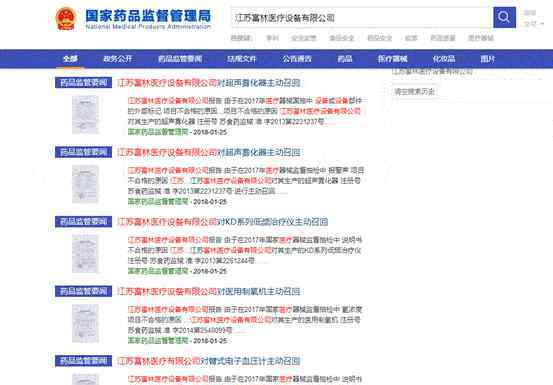Viewport: 553px width, 385px height.
Task: Click document thumbnail beside KD系列低频治疗仪 result
Action: point(85,254)
